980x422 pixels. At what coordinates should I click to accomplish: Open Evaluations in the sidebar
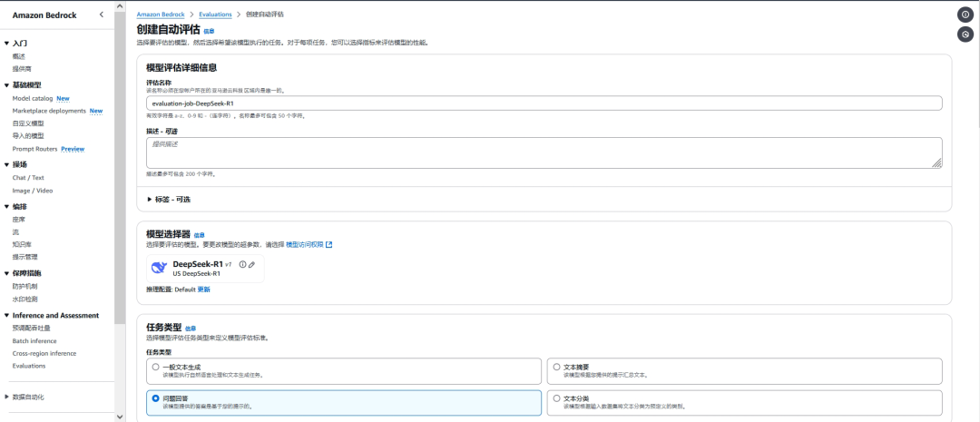pyautogui.click(x=29, y=366)
